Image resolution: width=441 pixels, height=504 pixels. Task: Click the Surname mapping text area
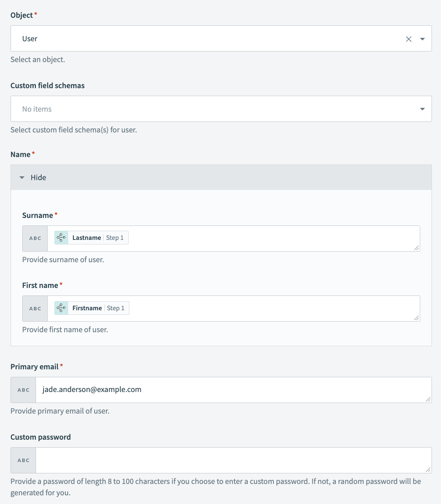pos(265,238)
